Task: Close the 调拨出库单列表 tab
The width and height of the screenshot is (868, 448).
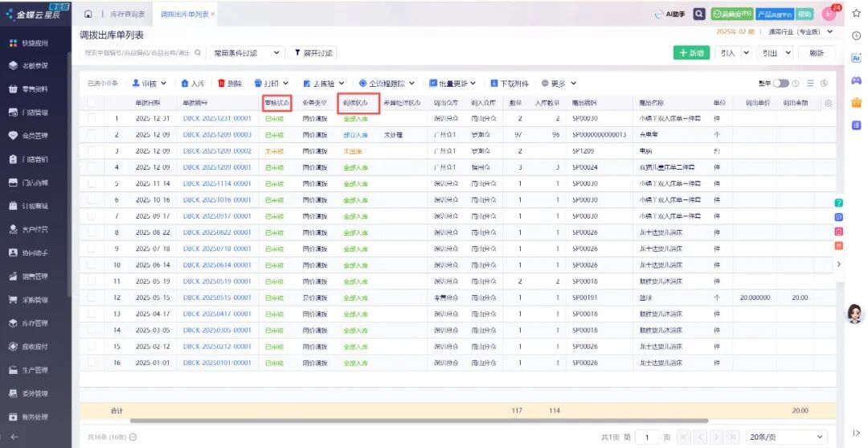Action: point(213,14)
